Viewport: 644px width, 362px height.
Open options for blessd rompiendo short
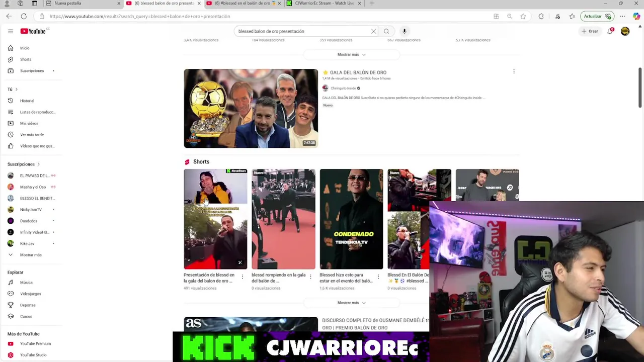coord(310,277)
